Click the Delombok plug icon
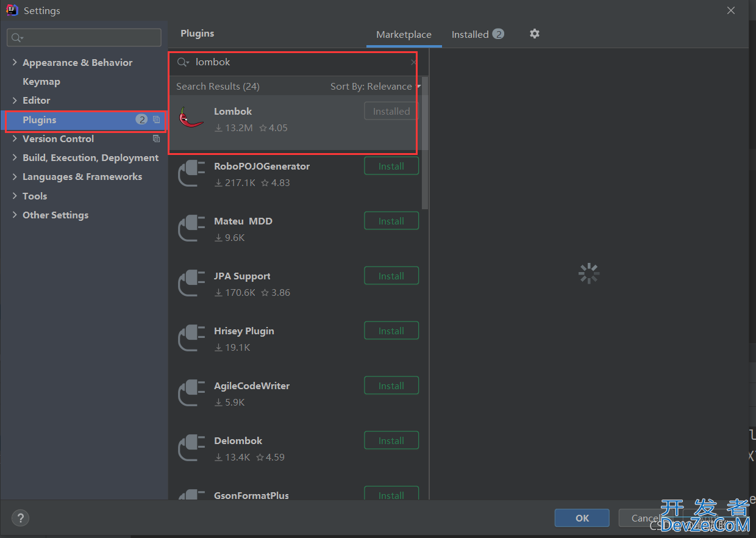The height and width of the screenshot is (538, 756). pyautogui.click(x=191, y=448)
